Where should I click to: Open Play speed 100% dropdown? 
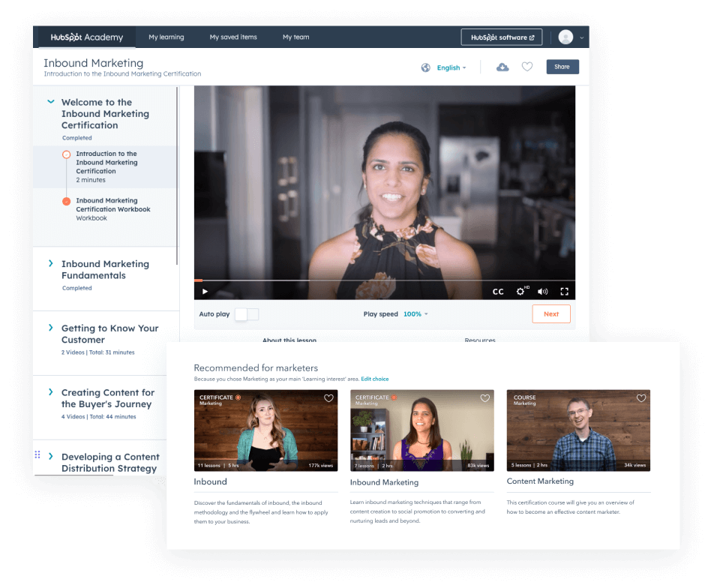point(415,314)
